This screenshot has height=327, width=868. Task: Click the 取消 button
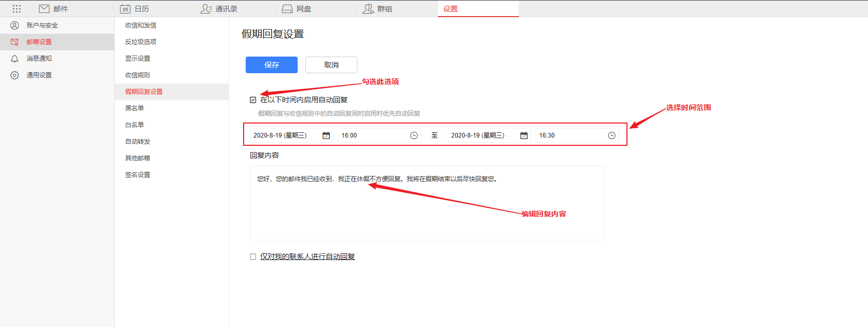(331, 65)
